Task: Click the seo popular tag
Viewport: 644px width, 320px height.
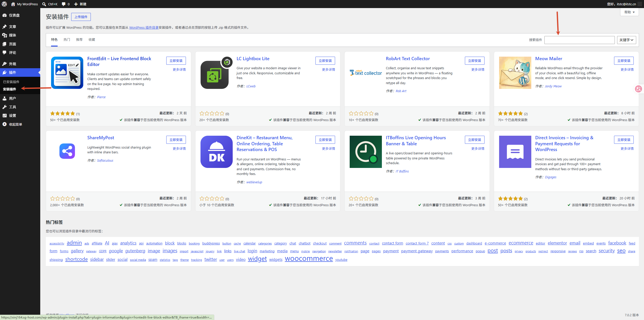Action: point(621,251)
